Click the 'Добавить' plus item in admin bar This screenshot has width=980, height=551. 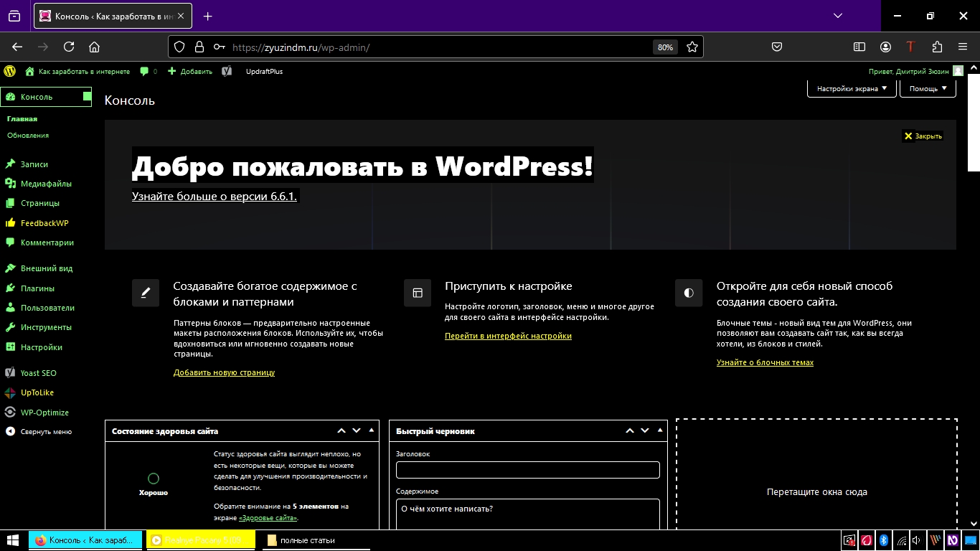(190, 71)
